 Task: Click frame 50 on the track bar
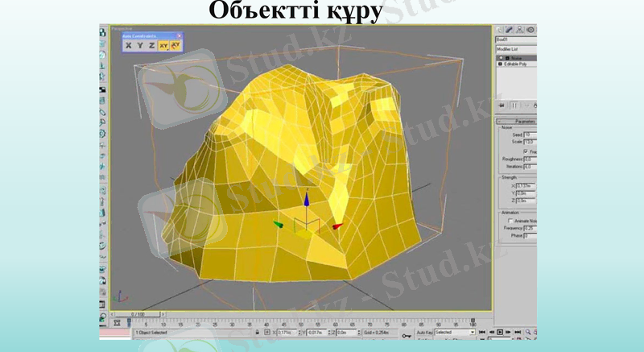click(x=301, y=323)
